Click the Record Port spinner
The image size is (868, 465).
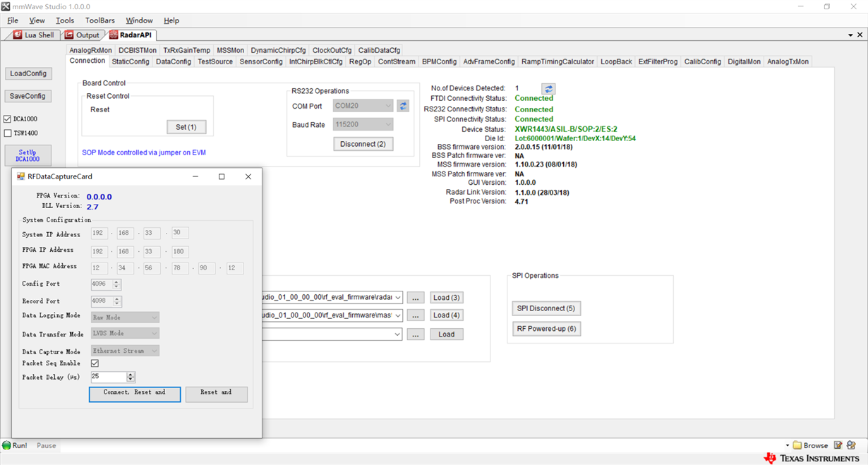(117, 301)
